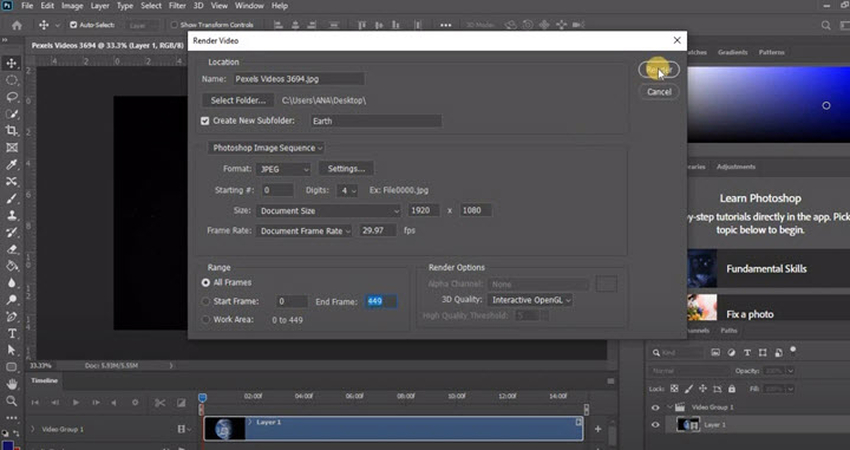Open the Image menu

click(72, 6)
